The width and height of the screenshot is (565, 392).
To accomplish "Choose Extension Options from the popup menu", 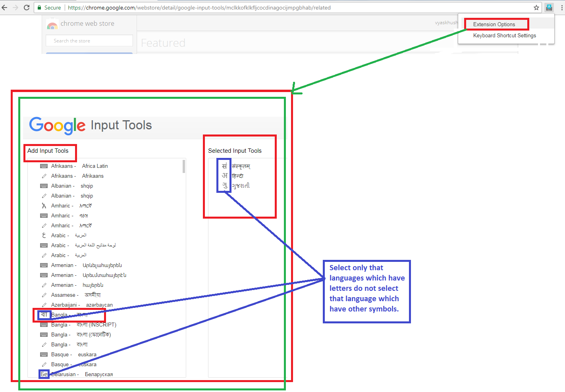I will [x=494, y=24].
